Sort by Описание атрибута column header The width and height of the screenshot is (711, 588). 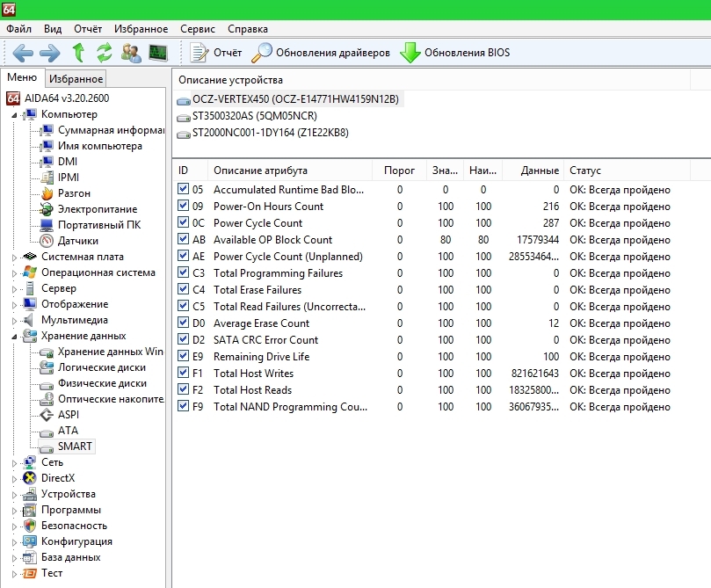(x=290, y=171)
